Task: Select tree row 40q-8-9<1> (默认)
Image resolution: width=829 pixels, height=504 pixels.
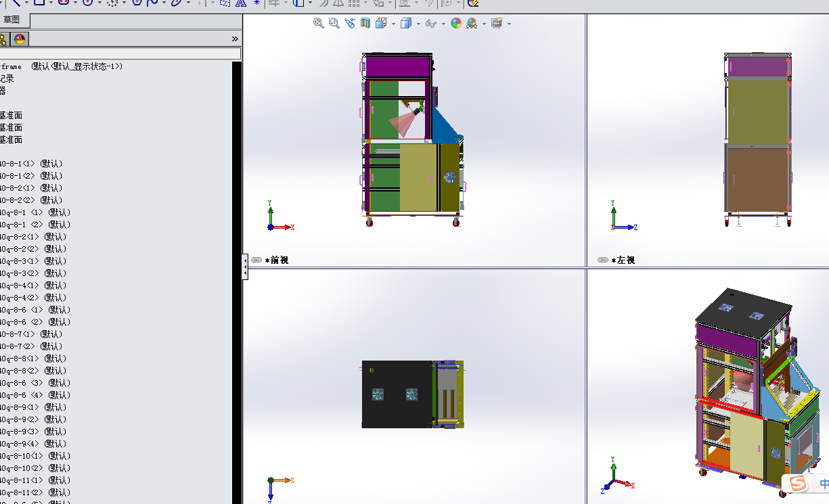Action: tap(33, 407)
